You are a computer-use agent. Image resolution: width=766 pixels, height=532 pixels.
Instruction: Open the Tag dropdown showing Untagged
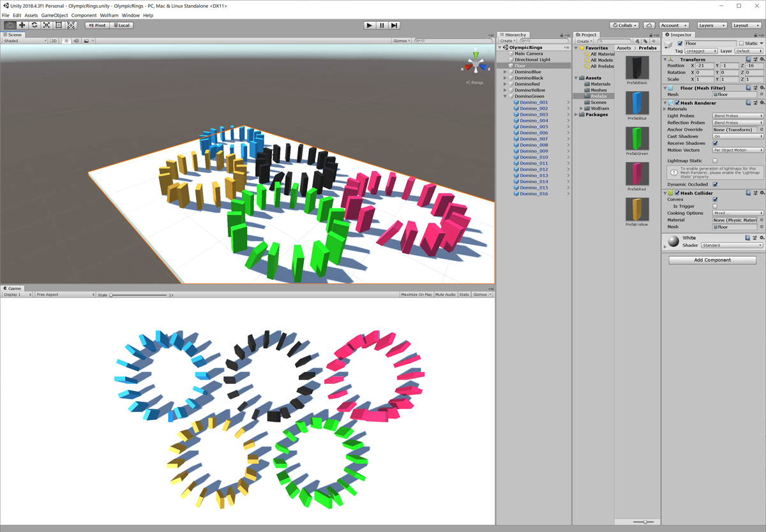point(701,51)
